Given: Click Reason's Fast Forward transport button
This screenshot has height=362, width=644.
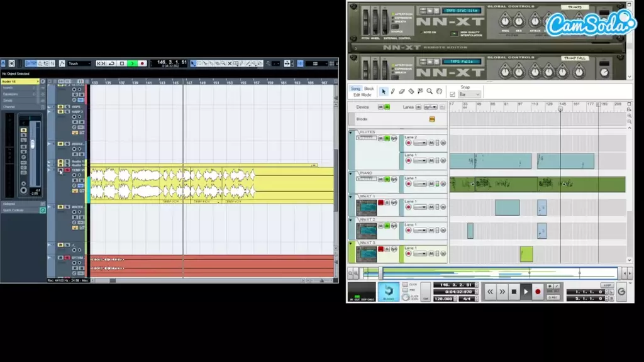Looking at the screenshot, I should point(502,292).
